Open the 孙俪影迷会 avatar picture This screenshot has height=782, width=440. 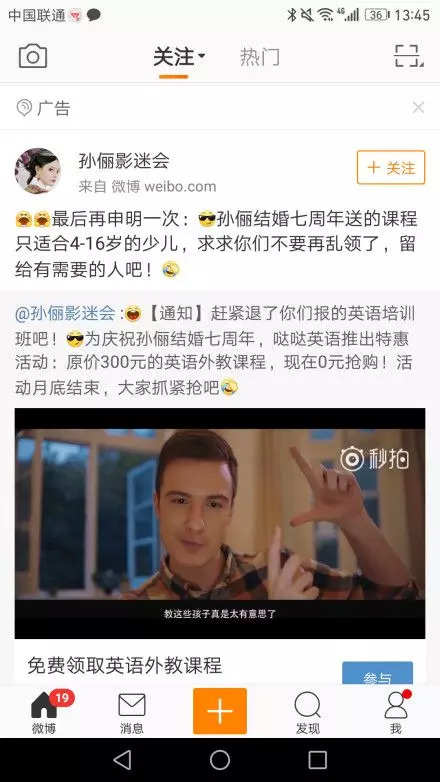coord(38,171)
